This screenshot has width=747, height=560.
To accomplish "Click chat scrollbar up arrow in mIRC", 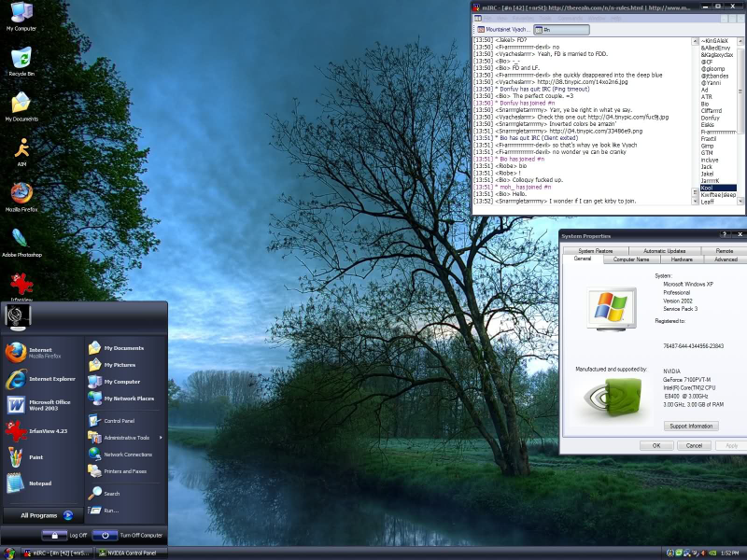I will pos(695,41).
